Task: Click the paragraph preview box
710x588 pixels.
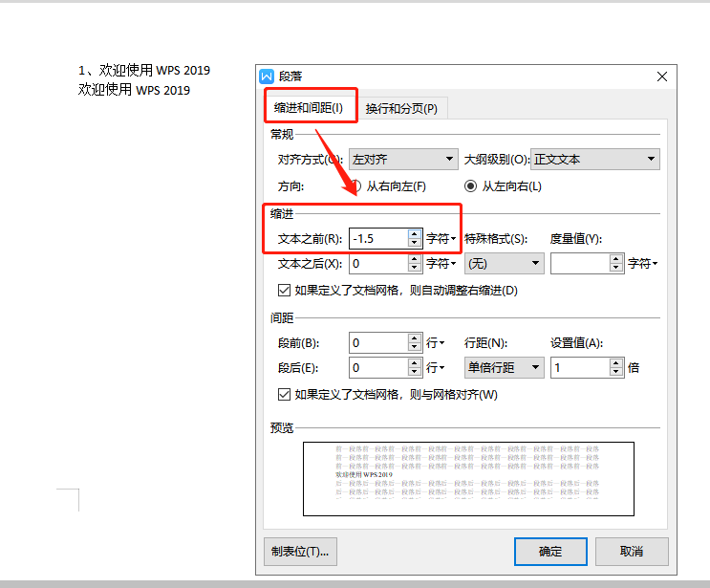Action: [468, 479]
